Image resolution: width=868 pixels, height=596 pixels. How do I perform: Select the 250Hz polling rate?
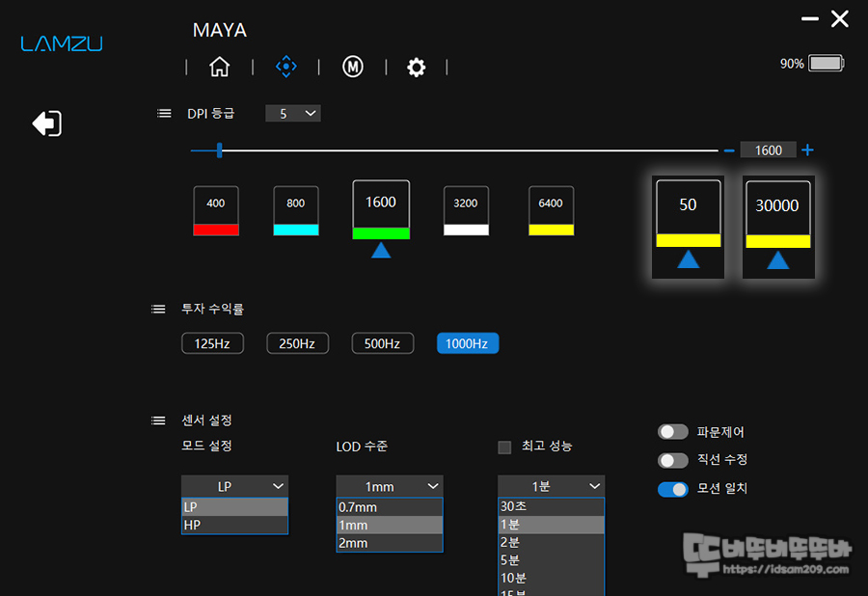297,343
